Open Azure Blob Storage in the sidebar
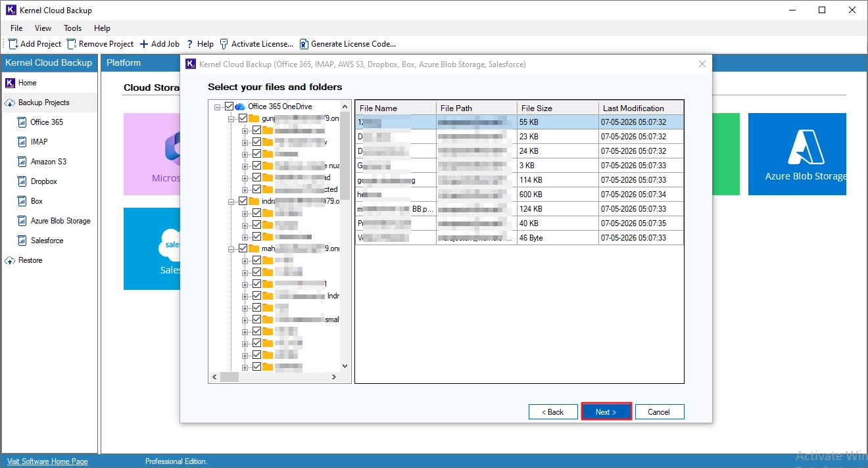The width and height of the screenshot is (868, 468). pyautogui.click(x=60, y=221)
